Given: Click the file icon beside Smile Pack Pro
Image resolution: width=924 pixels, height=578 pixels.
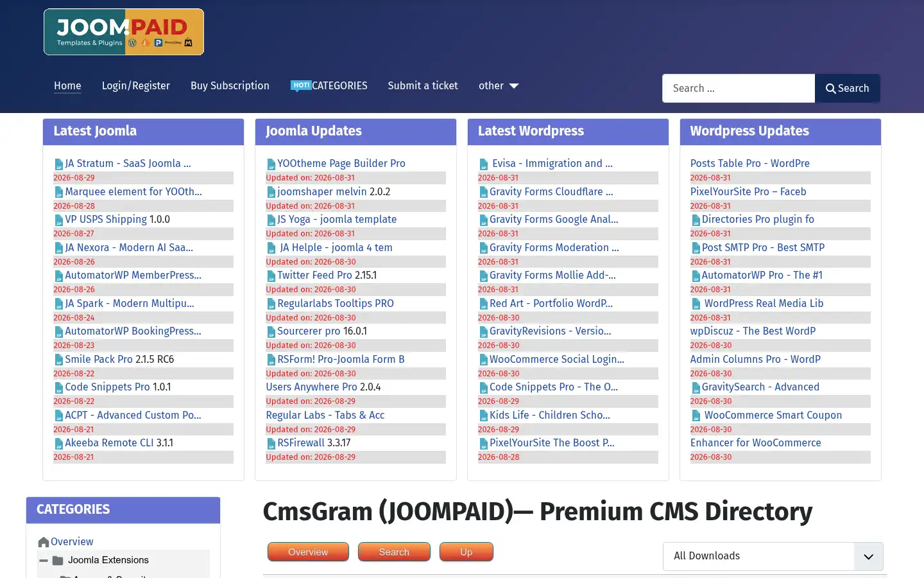Looking at the screenshot, I should click(59, 360).
